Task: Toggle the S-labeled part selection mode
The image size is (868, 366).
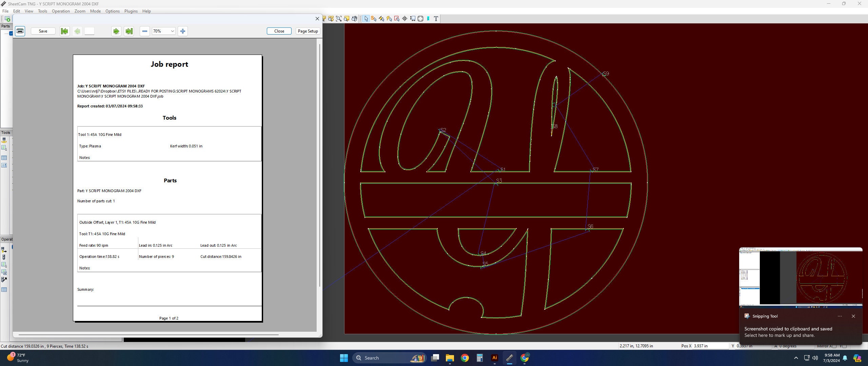Action: coord(373,19)
